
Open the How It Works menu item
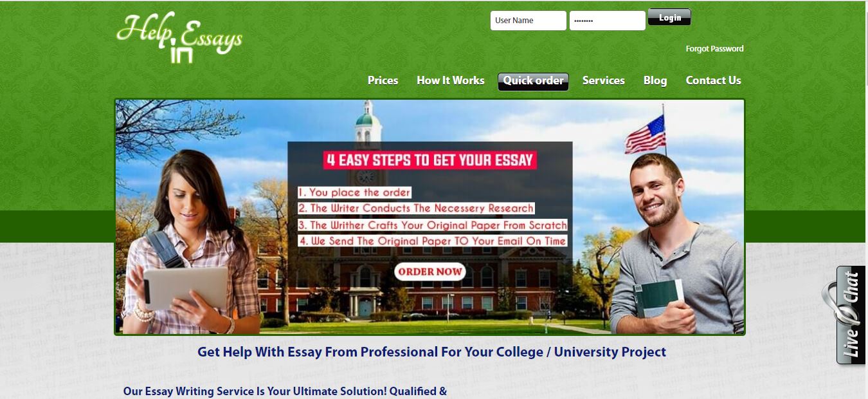pos(450,80)
